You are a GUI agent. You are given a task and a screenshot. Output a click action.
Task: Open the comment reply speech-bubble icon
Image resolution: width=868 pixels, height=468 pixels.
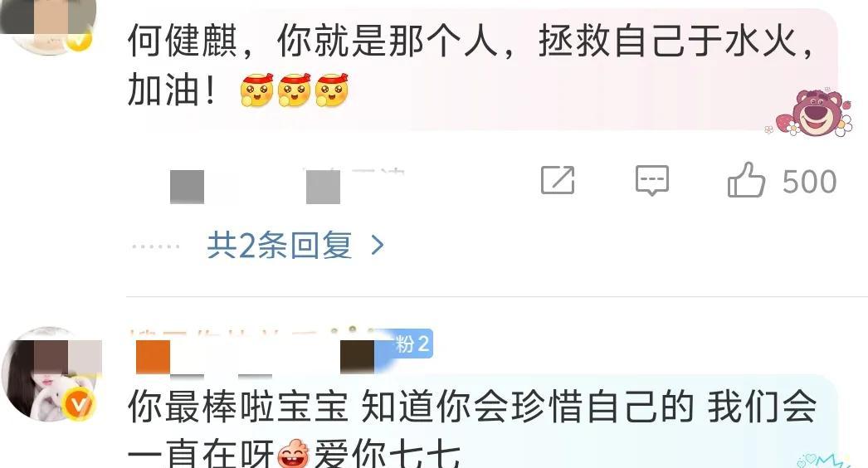[652, 180]
